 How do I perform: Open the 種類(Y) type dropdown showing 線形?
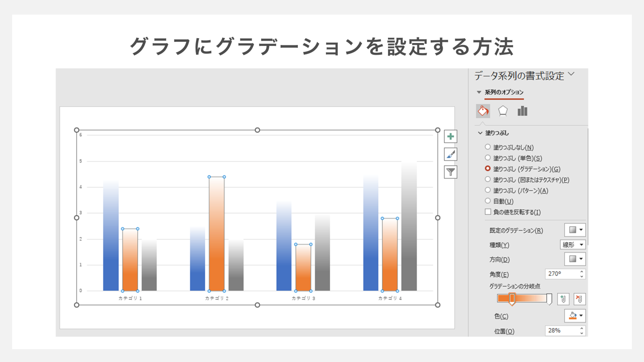[x=573, y=245]
